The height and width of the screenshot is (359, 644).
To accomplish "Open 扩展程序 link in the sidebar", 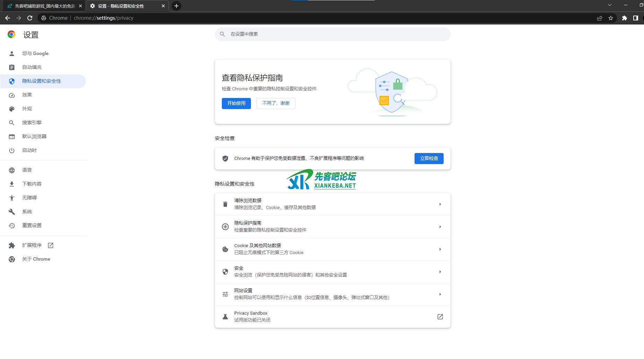I will click(x=32, y=245).
